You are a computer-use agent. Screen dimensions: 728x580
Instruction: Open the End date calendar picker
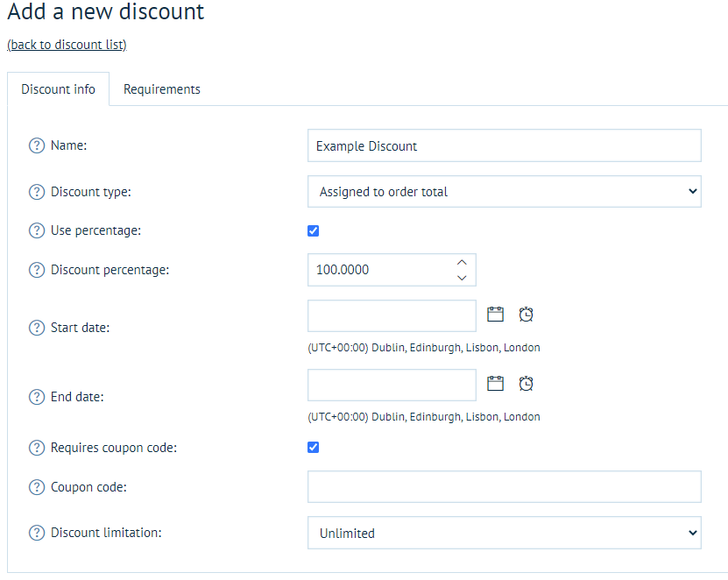click(496, 383)
